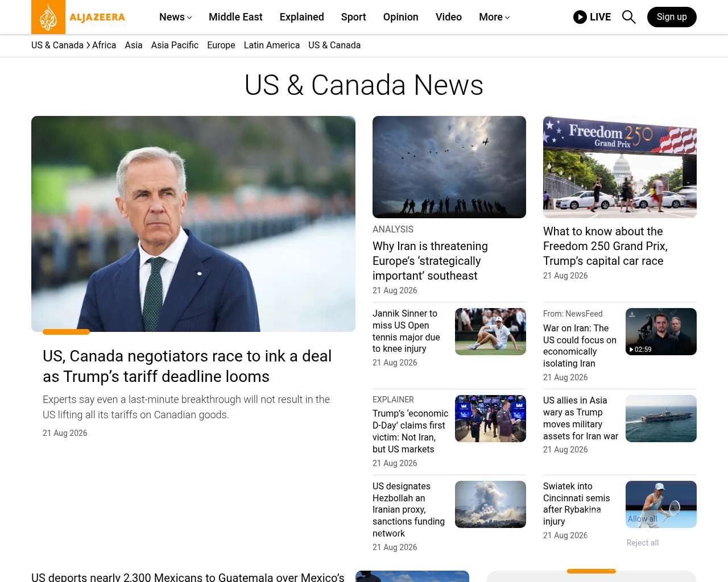Expand the More dropdown menu
The image size is (728, 582).
494,17
